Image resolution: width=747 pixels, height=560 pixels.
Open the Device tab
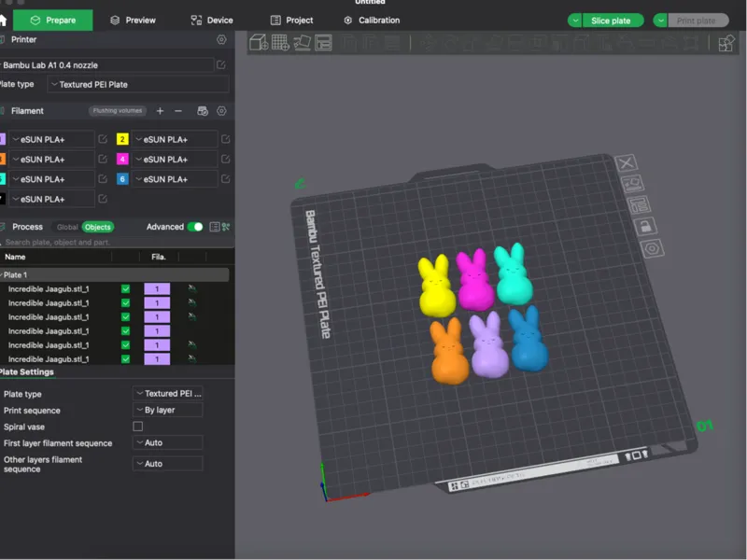212,20
